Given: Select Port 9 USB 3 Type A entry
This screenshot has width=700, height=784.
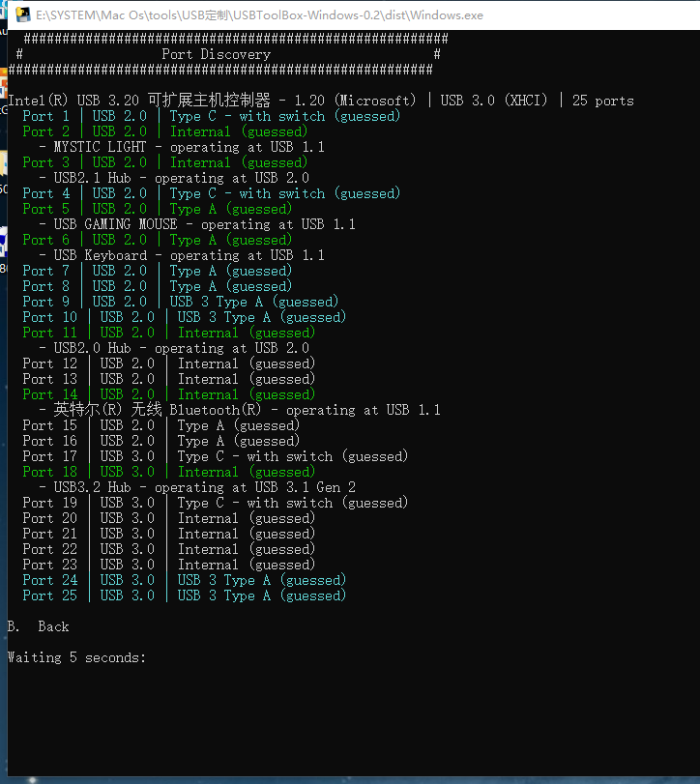Looking at the screenshot, I should coord(180,302).
